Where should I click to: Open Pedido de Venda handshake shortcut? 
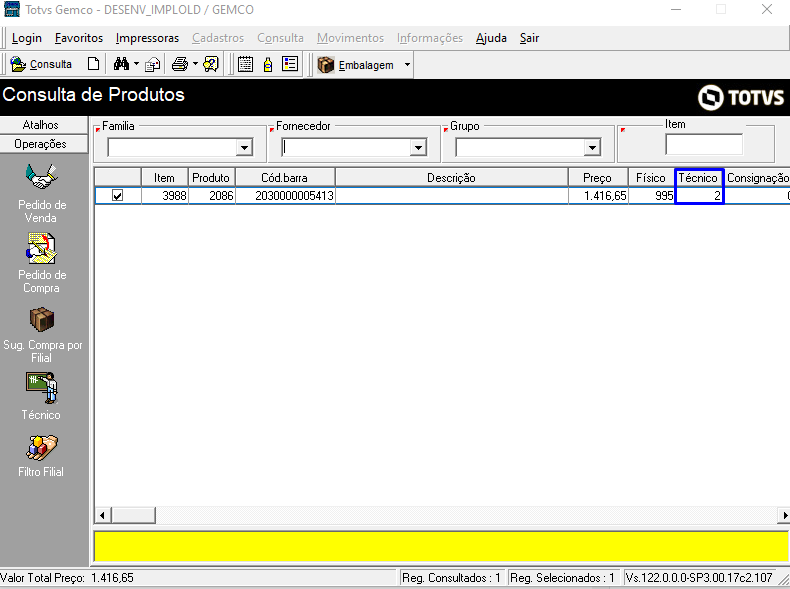(41, 177)
